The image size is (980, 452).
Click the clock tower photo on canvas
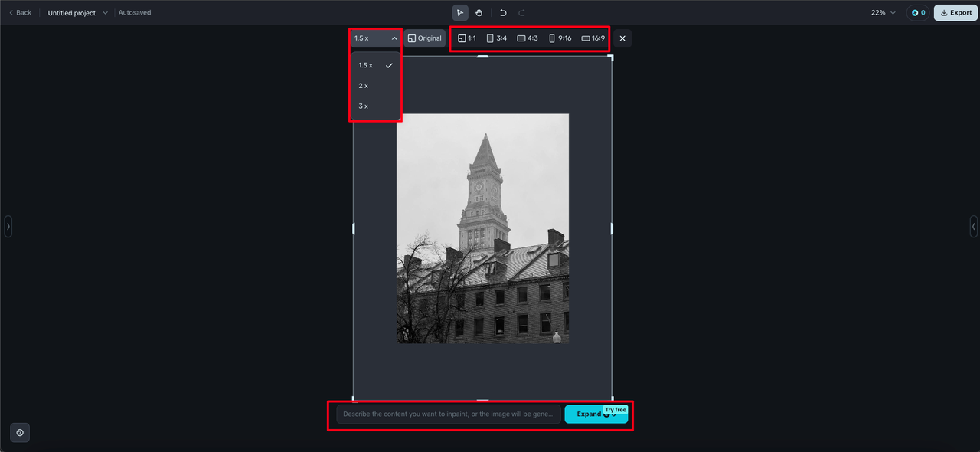[482, 228]
